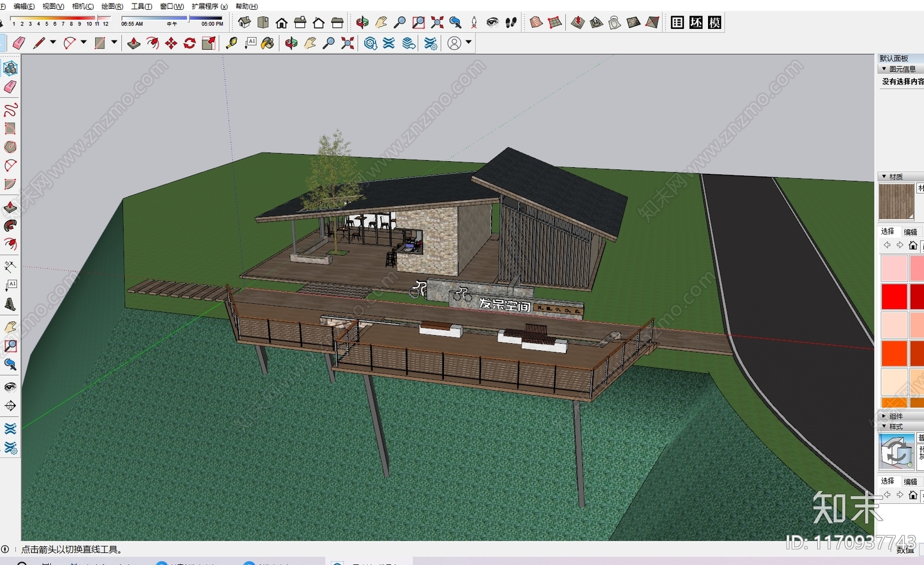Click the shadow month slider
The width and height of the screenshot is (924, 565).
[59, 18]
